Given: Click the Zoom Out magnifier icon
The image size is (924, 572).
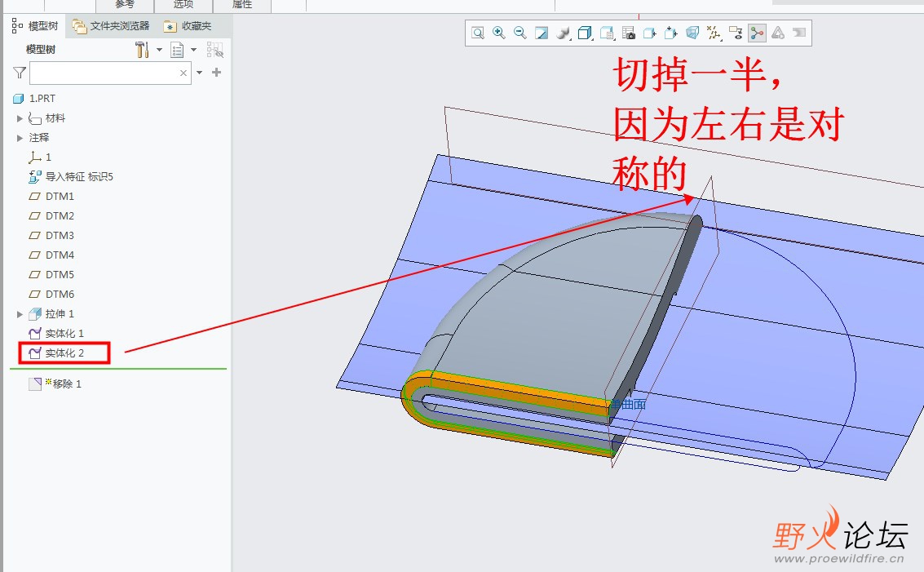Looking at the screenshot, I should point(519,33).
